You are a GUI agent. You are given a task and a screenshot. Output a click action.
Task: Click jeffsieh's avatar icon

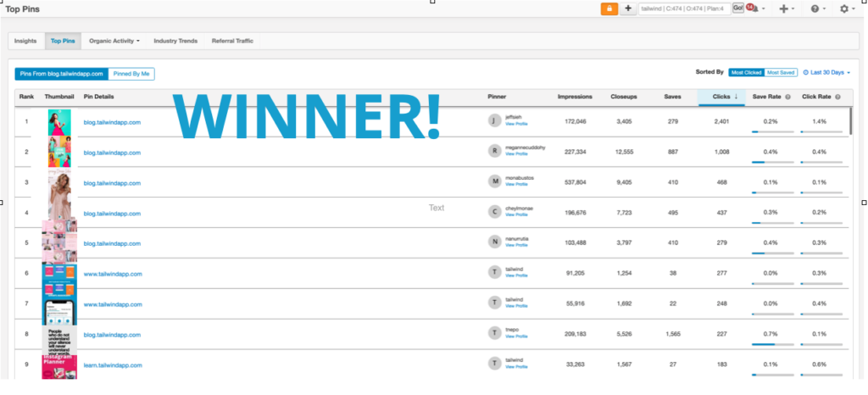click(494, 121)
